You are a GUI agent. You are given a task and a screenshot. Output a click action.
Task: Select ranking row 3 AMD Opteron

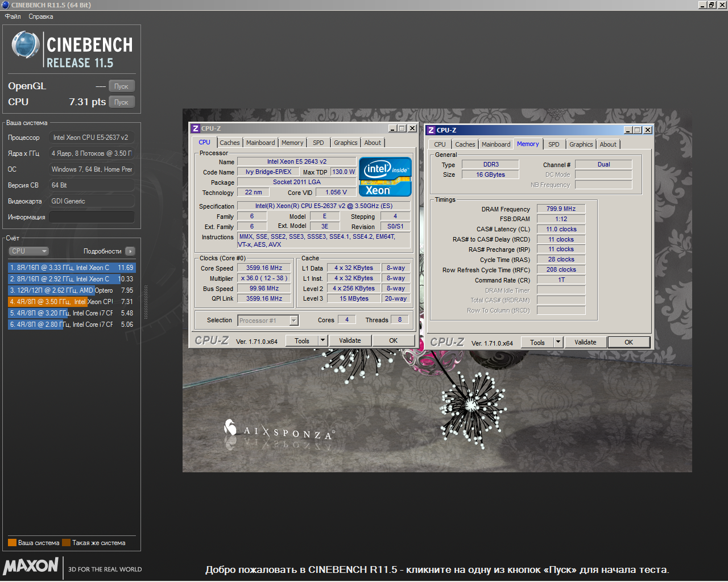(72, 290)
